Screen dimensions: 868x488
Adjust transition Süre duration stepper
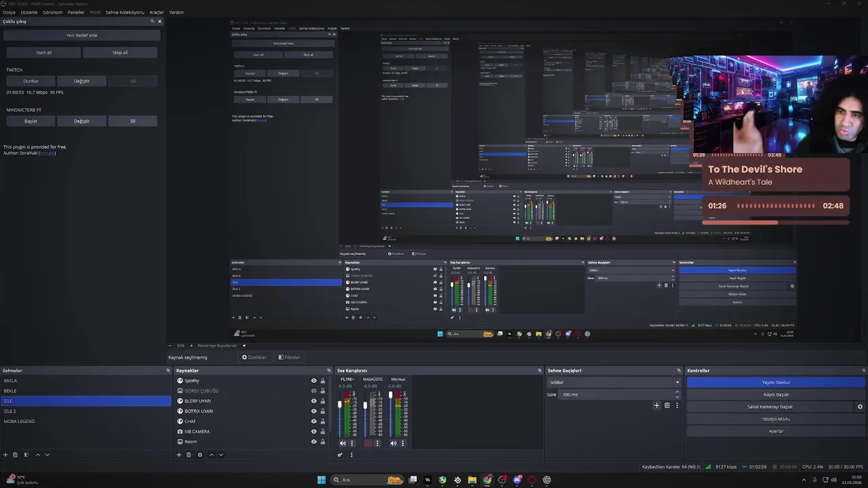coord(677,394)
